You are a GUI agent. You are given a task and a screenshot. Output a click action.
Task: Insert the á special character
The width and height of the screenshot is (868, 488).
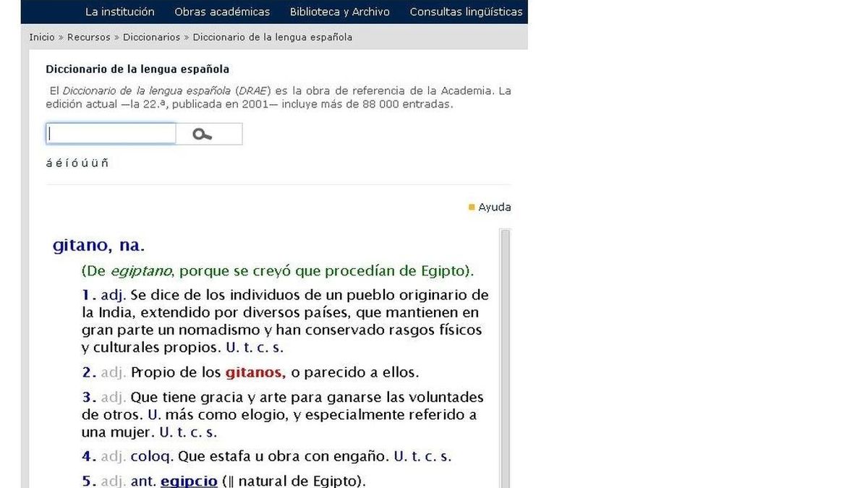(x=49, y=163)
